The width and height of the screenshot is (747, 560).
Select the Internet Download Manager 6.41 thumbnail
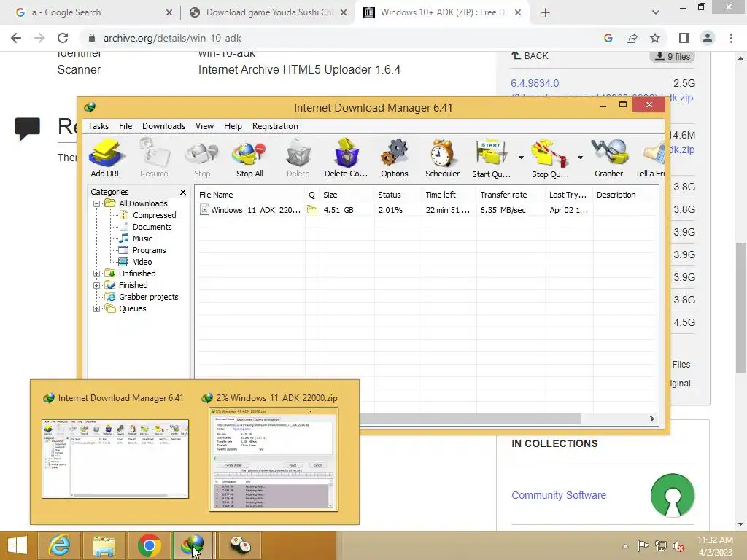point(115,459)
